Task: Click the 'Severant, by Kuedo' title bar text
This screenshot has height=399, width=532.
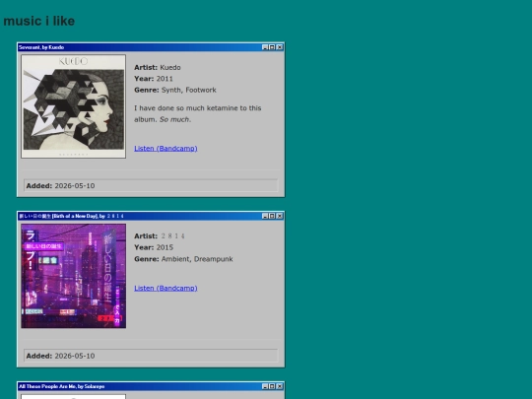Action: (41, 47)
